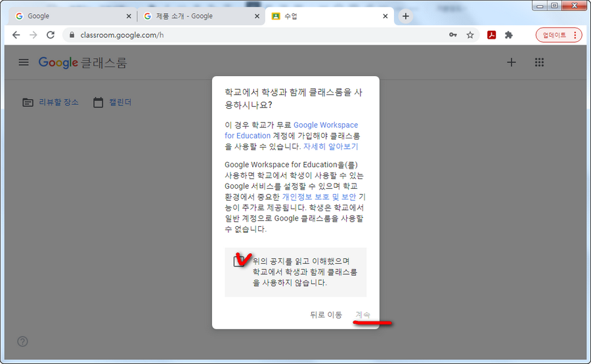
Task: Click the padlock site info icon
Action: [x=72, y=35]
